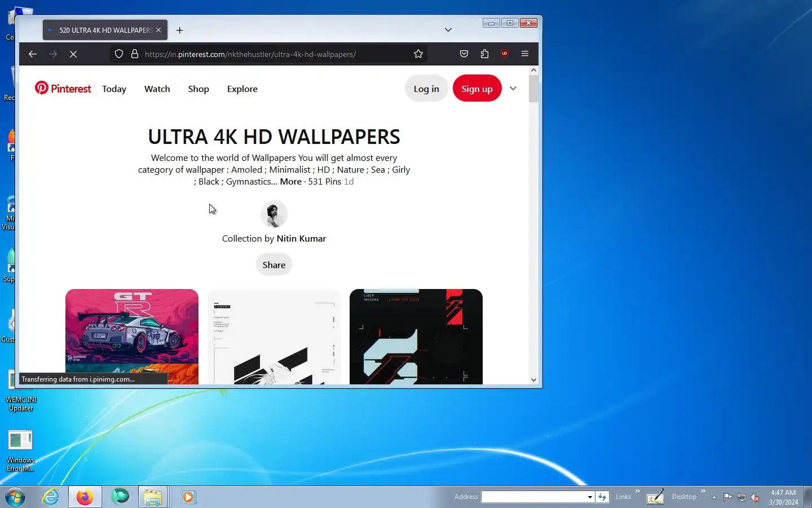
Task: Expand the Links toolbar chevron
Action: click(x=638, y=491)
